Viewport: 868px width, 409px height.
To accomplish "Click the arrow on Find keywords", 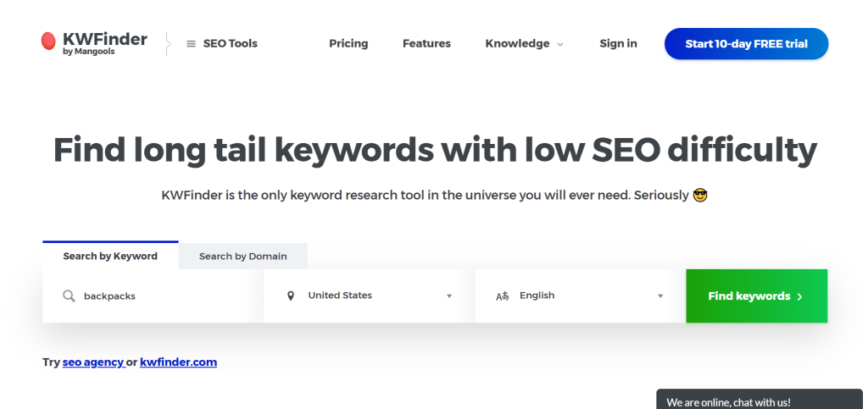I will 799,296.
